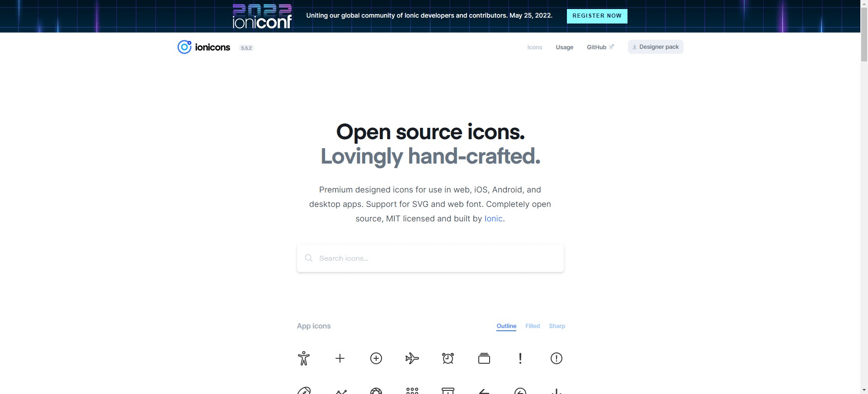The width and height of the screenshot is (868, 394).
Task: Click the 5.5.2 version badge
Action: click(x=246, y=48)
